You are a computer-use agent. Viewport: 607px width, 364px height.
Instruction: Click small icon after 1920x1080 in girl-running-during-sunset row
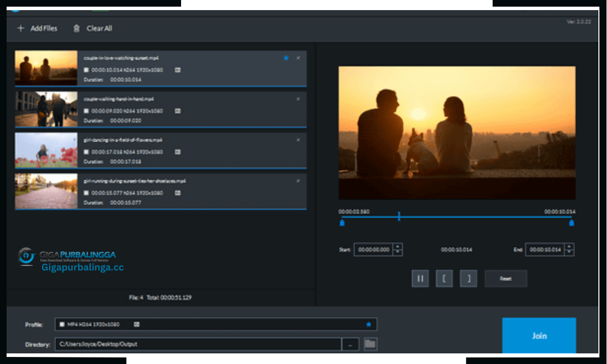pos(178,193)
